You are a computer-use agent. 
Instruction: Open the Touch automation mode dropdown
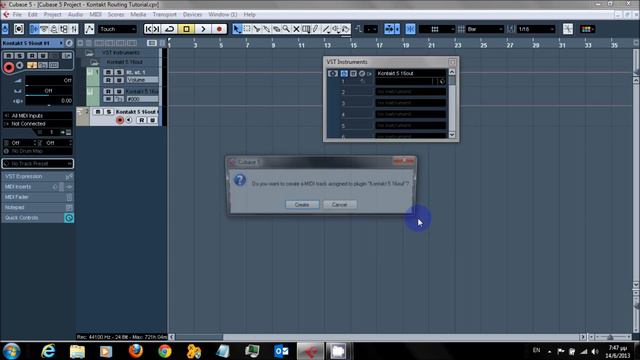pos(118,29)
